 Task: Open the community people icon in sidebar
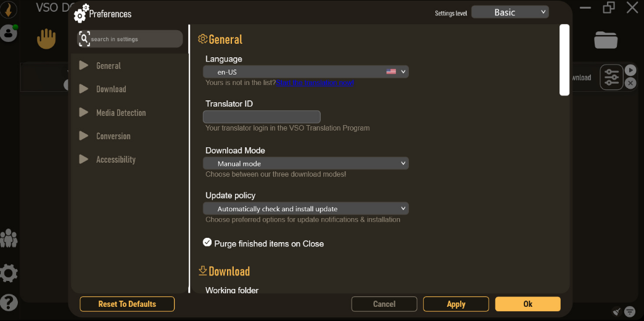9,238
